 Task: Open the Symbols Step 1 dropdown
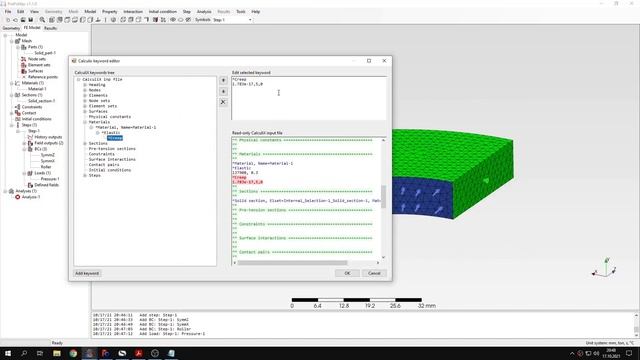coord(250,20)
